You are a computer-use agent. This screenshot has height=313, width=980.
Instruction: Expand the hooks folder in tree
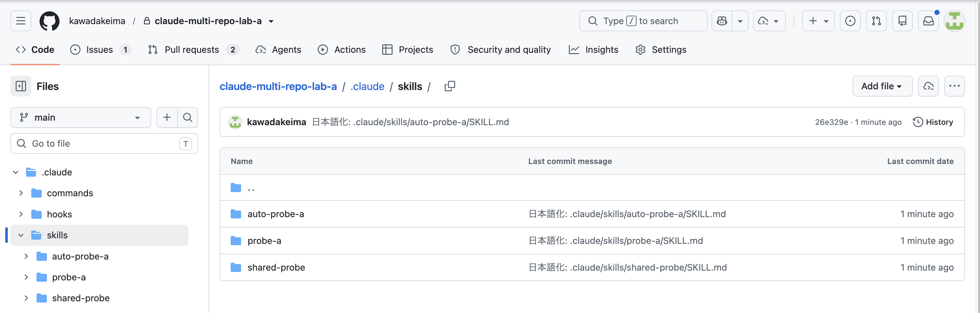[x=21, y=214]
